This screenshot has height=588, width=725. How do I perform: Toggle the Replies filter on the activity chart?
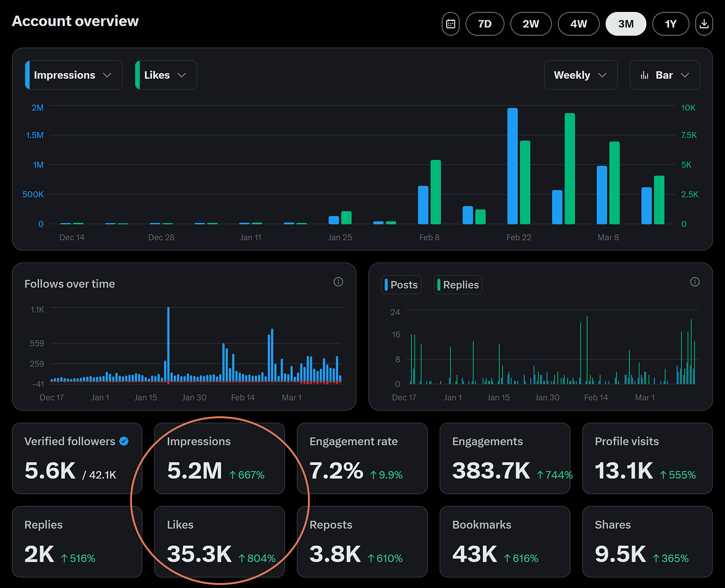(458, 284)
